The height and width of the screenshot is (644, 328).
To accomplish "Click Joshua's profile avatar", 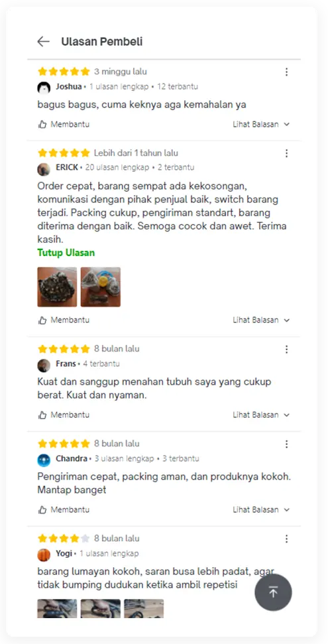I will coord(44,88).
